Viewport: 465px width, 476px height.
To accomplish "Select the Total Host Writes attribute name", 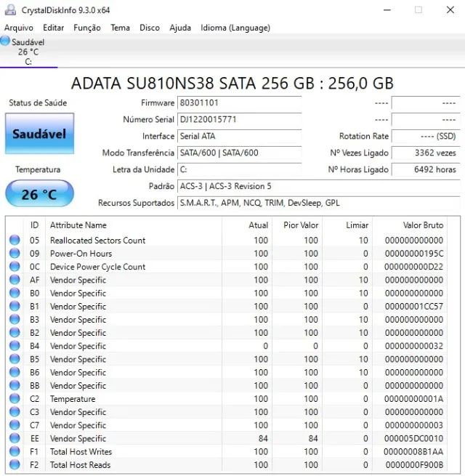I will pyautogui.click(x=81, y=452).
